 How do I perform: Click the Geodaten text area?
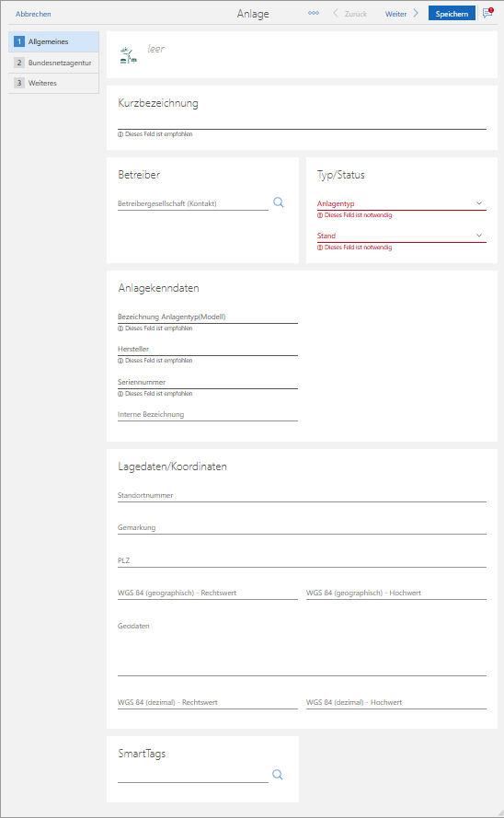(302, 648)
